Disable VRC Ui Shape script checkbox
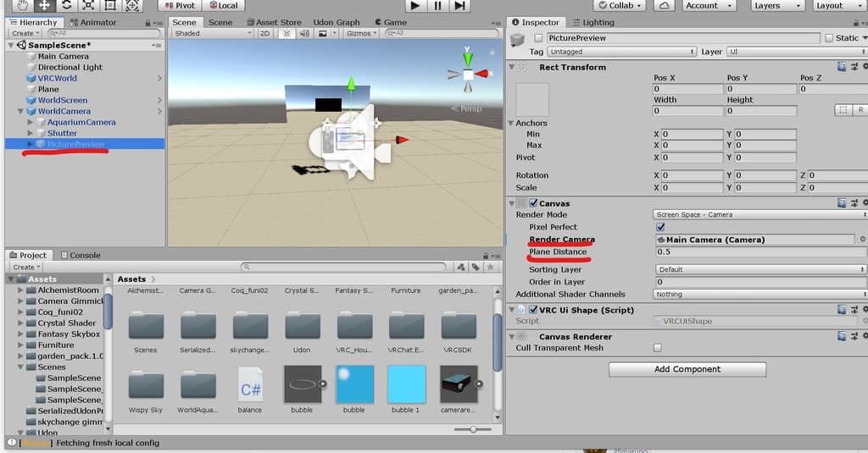868x453 pixels. pos(533,310)
